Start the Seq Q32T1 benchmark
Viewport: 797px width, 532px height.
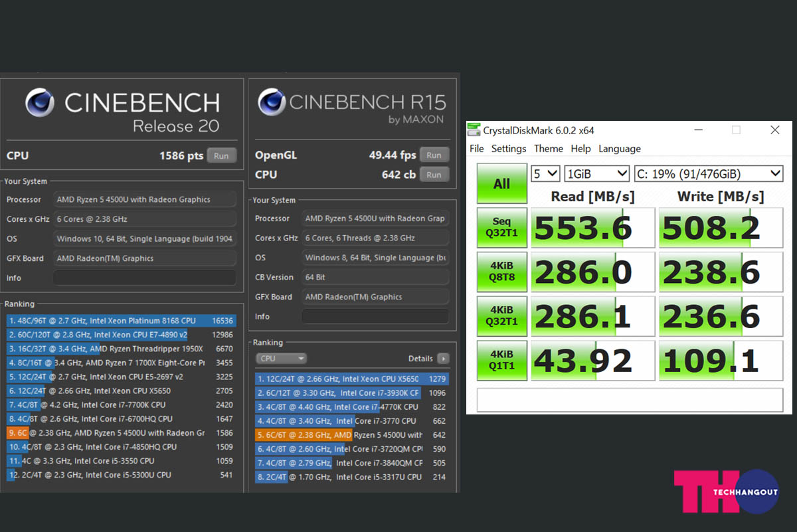502,228
